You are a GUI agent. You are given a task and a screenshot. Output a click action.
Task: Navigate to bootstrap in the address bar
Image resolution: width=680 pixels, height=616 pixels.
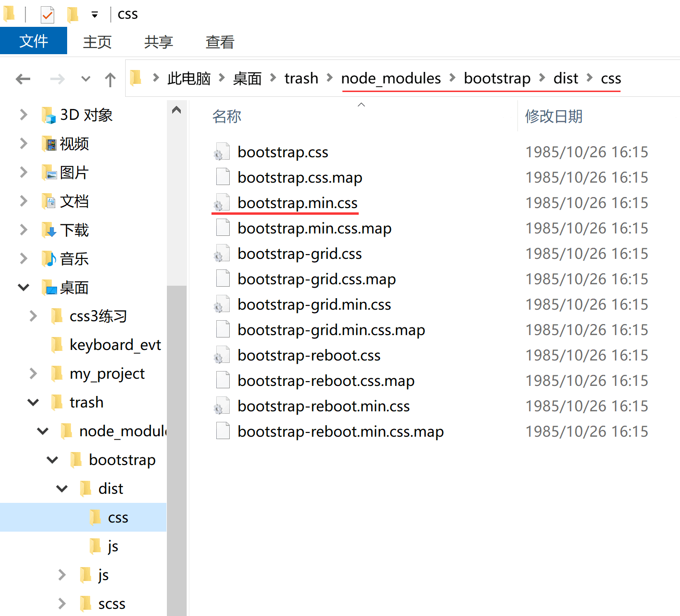[x=497, y=78]
